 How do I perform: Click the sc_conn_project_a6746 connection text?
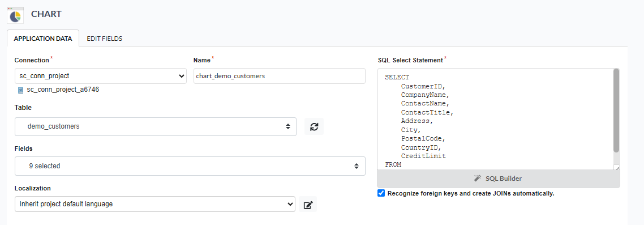(63, 90)
